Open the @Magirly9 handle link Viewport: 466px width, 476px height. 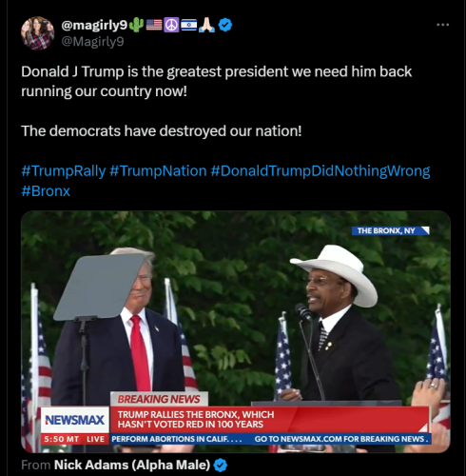[92, 41]
